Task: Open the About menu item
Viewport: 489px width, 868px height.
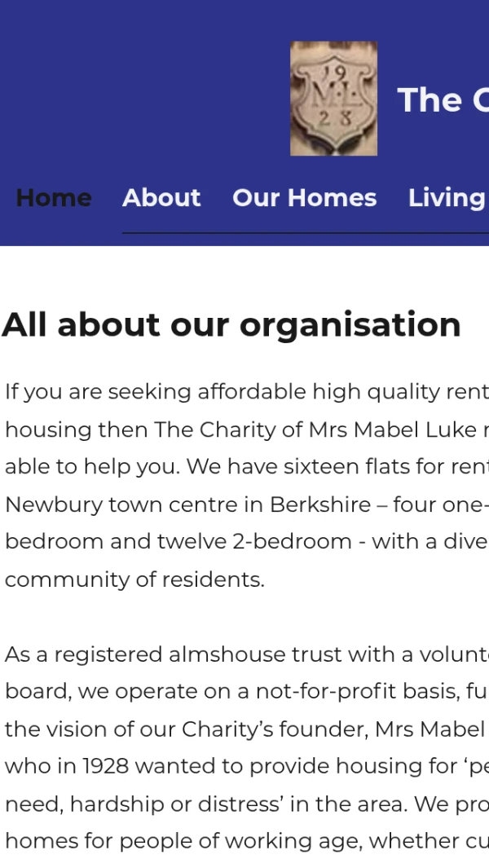Action: point(161,197)
